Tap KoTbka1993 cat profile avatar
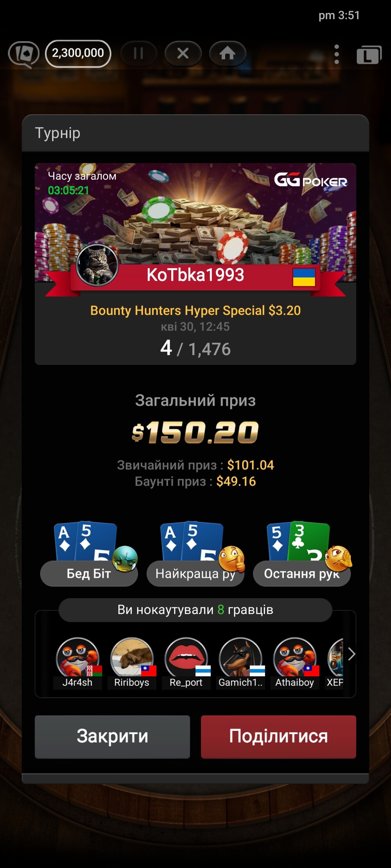 tap(97, 265)
